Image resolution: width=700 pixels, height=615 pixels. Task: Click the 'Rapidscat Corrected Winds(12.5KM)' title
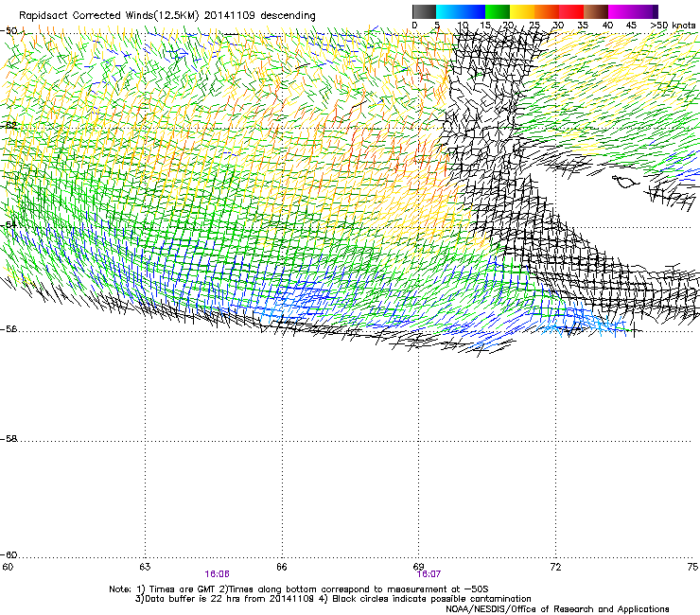(109, 16)
